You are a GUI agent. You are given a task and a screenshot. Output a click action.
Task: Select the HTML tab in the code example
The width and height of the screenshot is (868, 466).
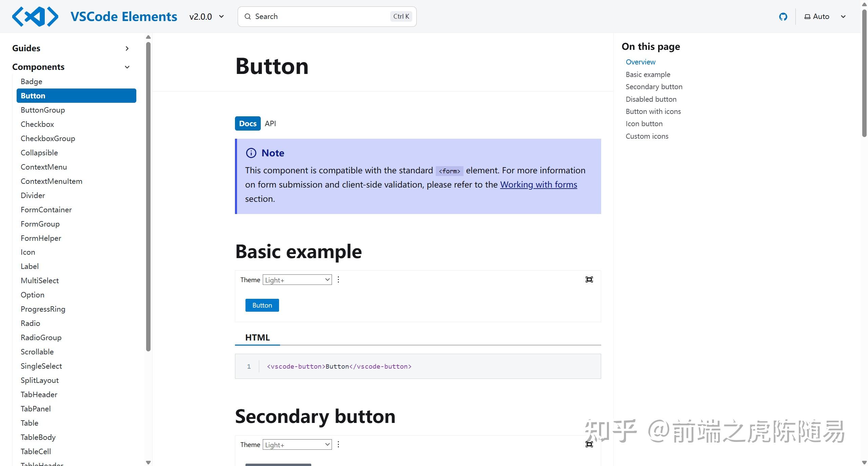coord(257,337)
